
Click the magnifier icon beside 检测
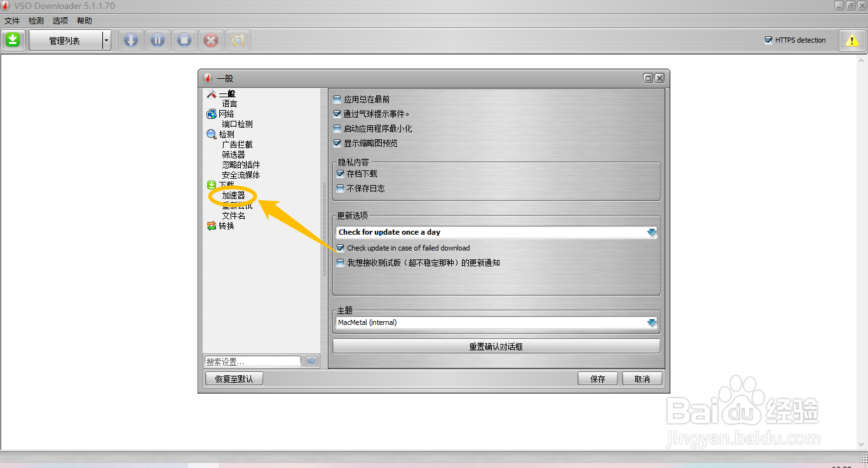212,134
